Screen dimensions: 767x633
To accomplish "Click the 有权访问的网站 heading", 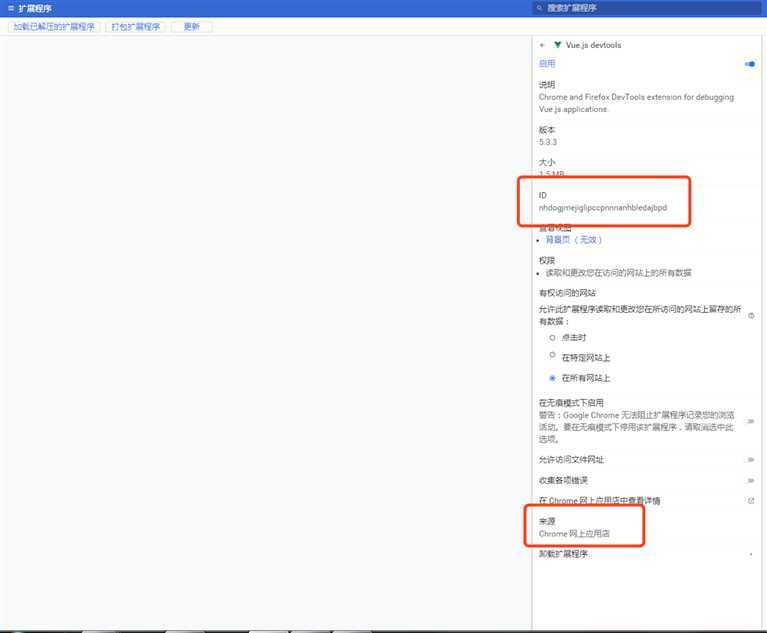I will point(567,293).
